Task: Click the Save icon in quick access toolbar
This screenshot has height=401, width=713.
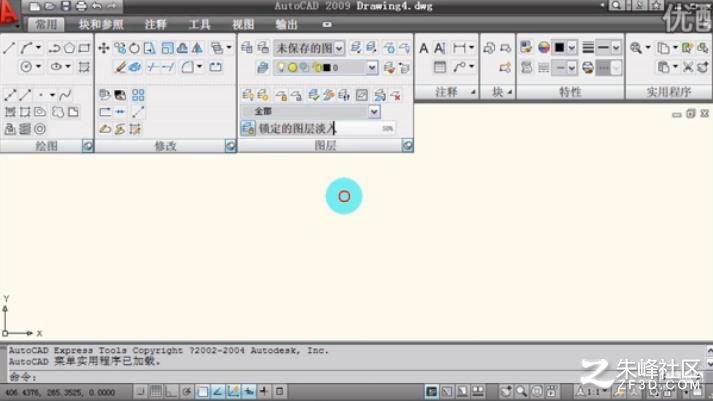Action: click(66, 6)
